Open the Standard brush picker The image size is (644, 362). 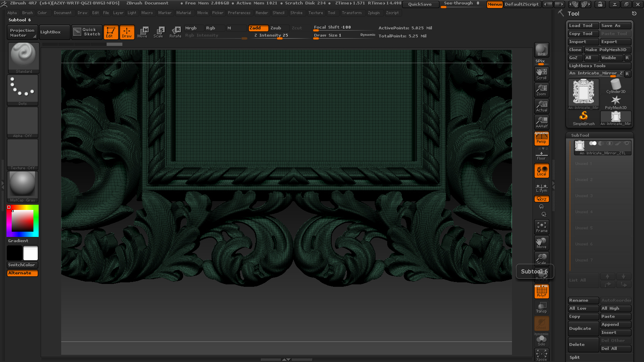pyautogui.click(x=23, y=58)
